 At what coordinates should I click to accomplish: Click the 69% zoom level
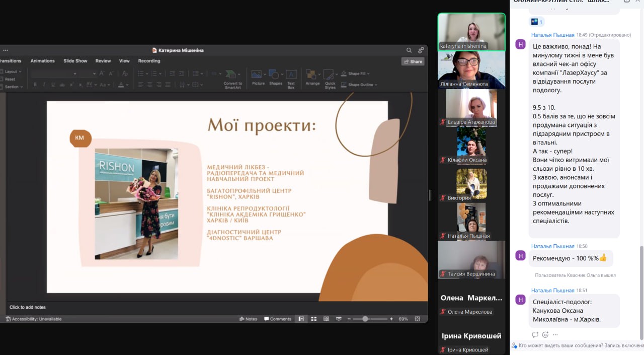coord(403,319)
